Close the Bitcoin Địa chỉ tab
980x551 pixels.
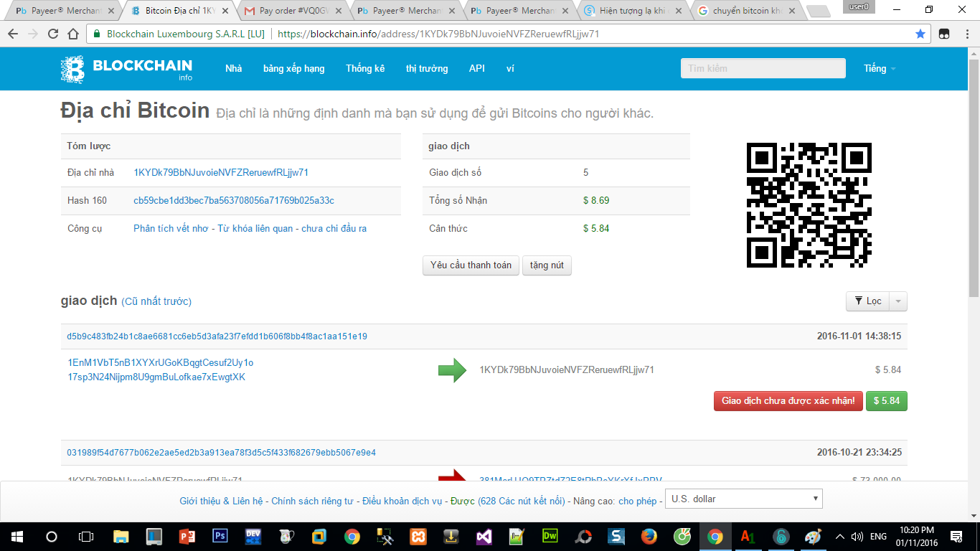tap(224, 11)
